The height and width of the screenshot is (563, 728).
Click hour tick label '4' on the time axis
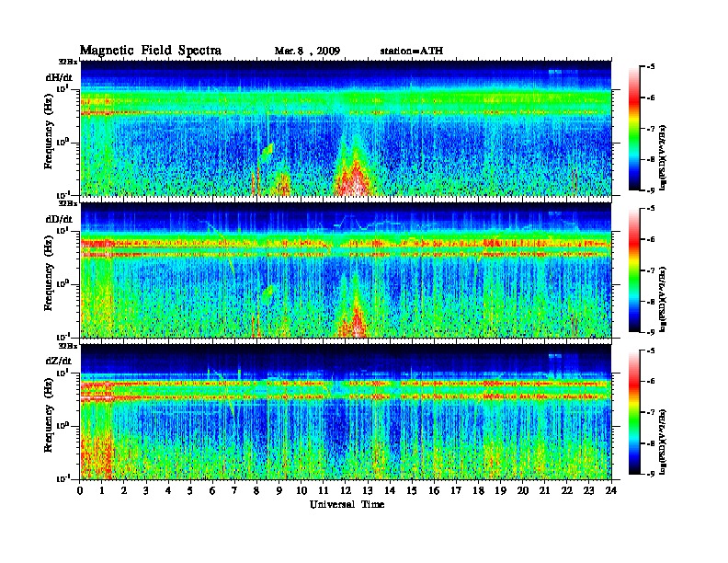(168, 491)
